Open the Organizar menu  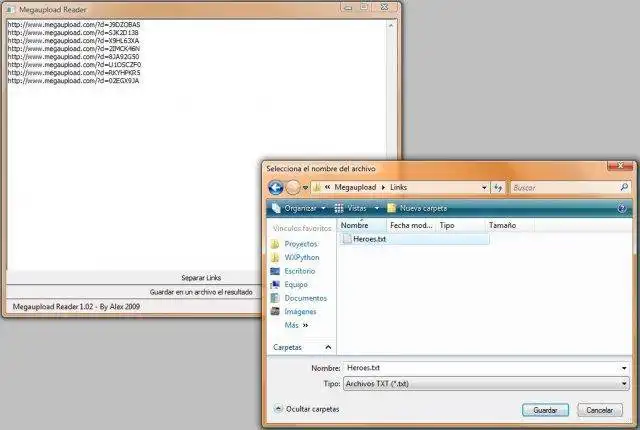click(299, 208)
